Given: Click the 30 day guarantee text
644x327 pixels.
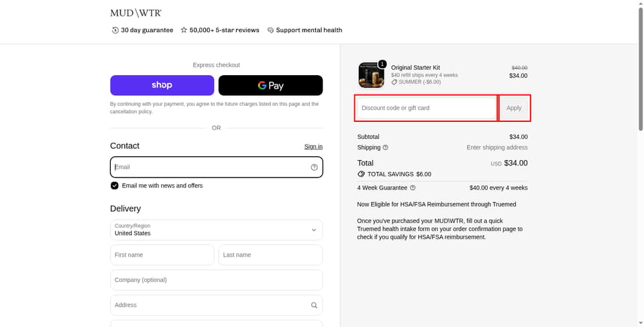Looking at the screenshot, I should click(147, 30).
